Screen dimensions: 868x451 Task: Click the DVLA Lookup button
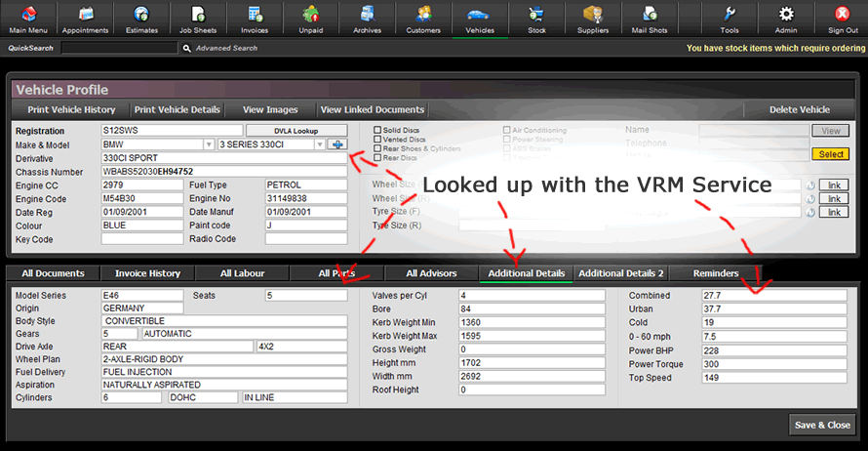click(296, 131)
